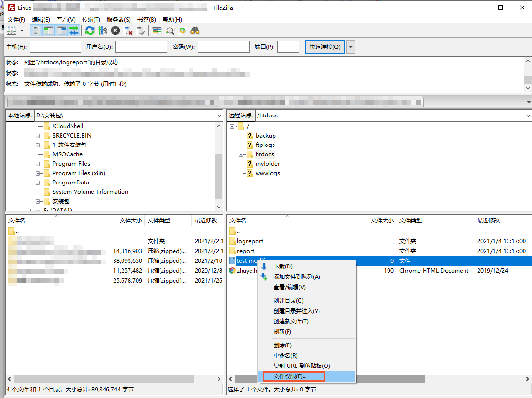Choose 查看/编辑(V) menu entry
Image resolution: width=532 pixels, height=398 pixels.
307,287
